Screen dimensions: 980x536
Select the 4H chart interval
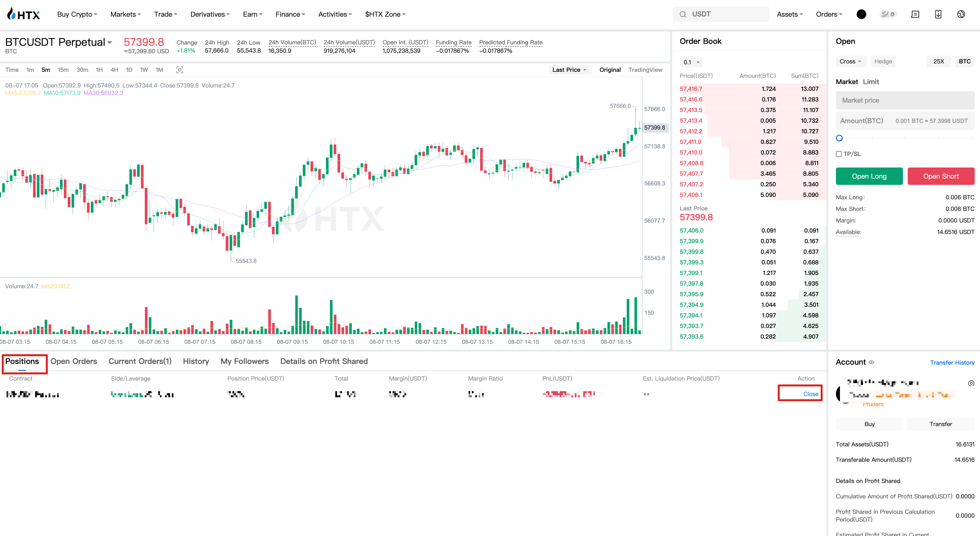pyautogui.click(x=114, y=70)
